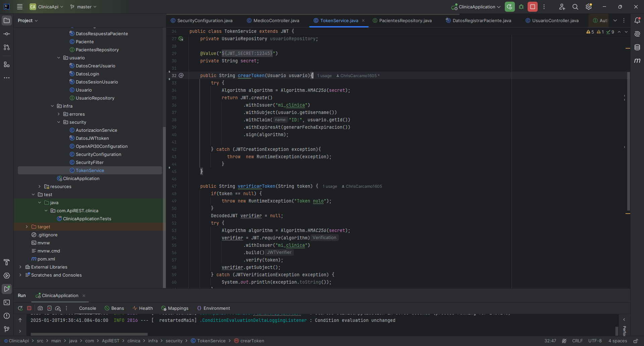Rerun the application in Run panel

pos(20,308)
